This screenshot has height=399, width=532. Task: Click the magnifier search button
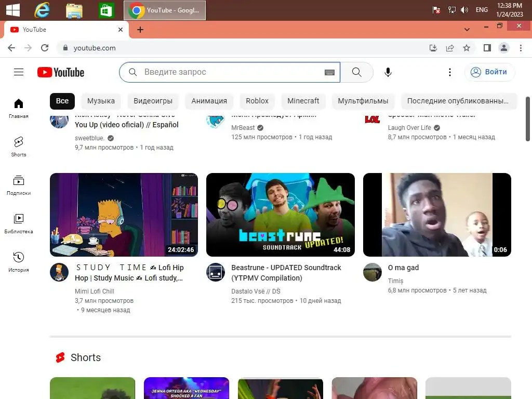coord(356,72)
